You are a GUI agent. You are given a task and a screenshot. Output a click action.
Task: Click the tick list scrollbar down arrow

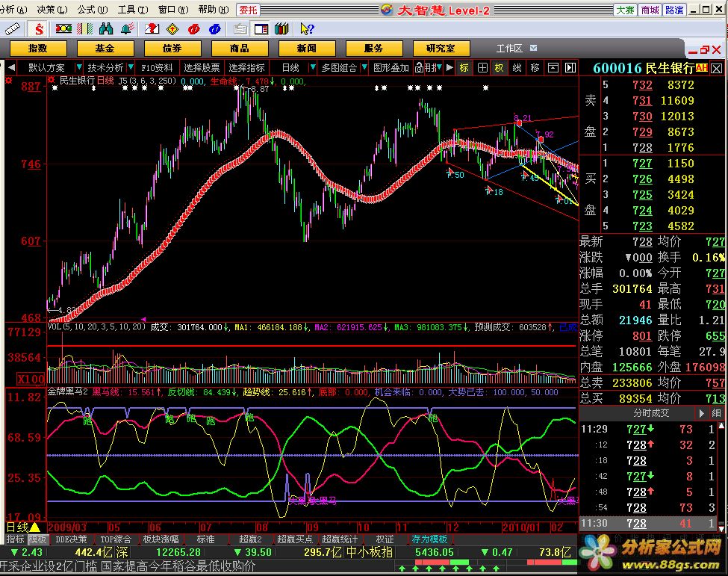[721, 529]
